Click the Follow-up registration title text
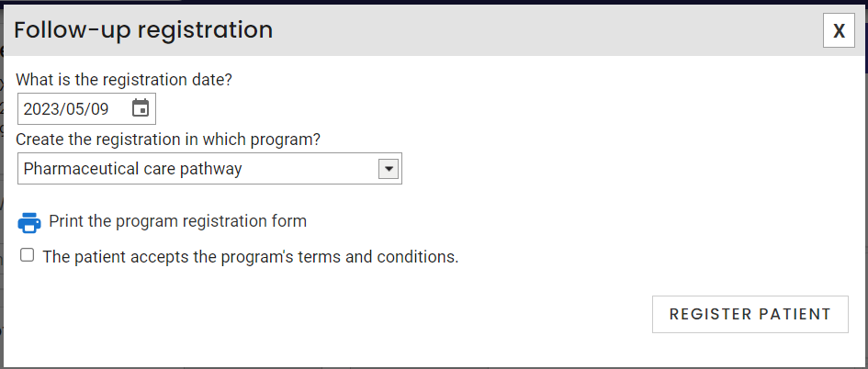The height and width of the screenshot is (369, 868). 143,30
